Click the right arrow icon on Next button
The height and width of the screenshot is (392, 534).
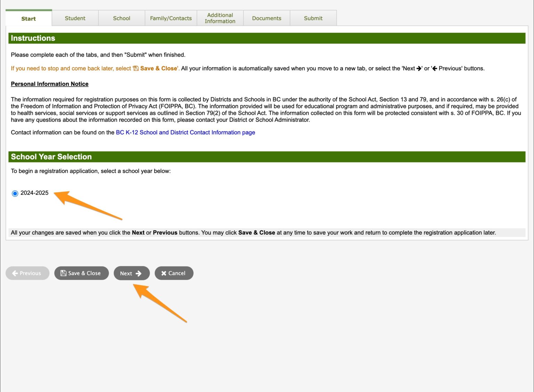(139, 273)
